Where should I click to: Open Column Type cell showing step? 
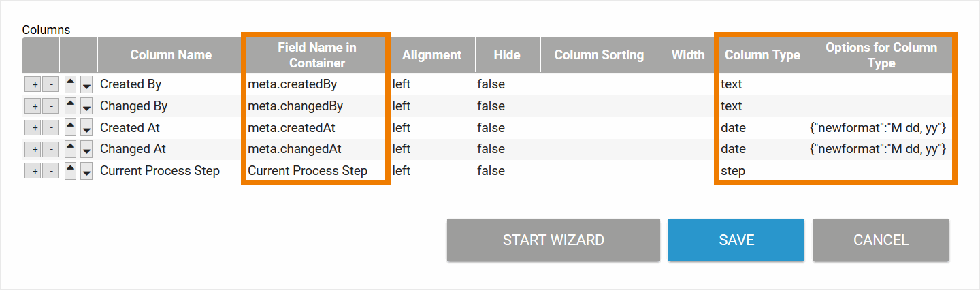[x=733, y=171]
